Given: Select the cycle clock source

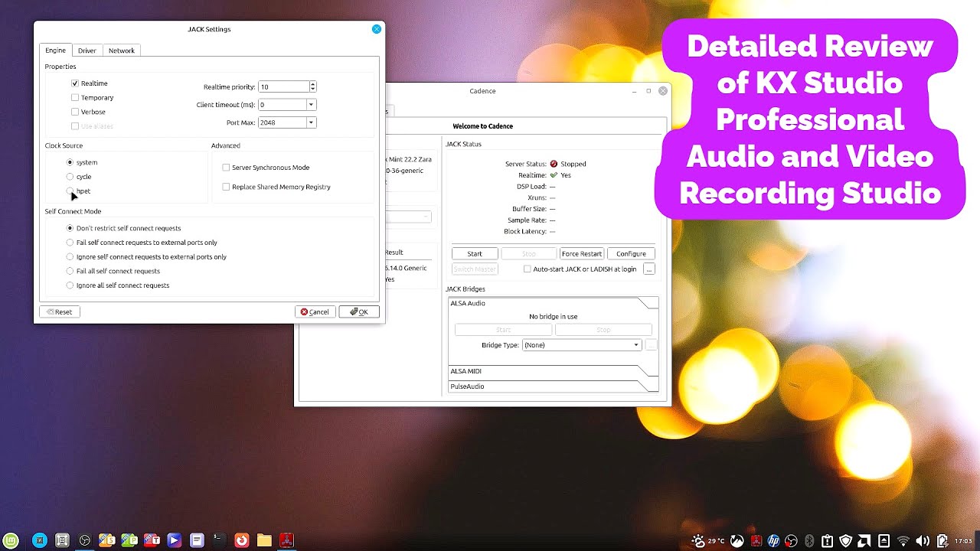Looking at the screenshot, I should tap(70, 177).
